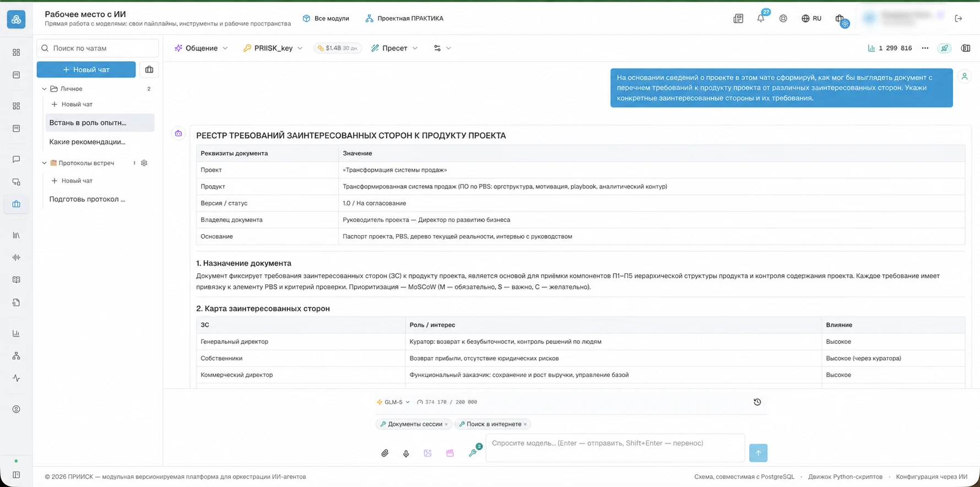The height and width of the screenshot is (487, 980).
Task: Collapse the Личное folder
Action: coord(45,89)
